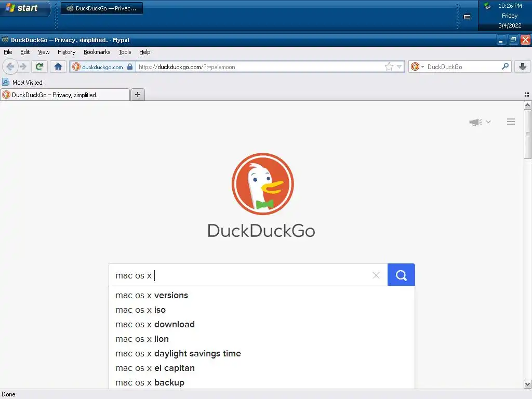Click the taskbar clock showing 10:26 PM

point(510,6)
